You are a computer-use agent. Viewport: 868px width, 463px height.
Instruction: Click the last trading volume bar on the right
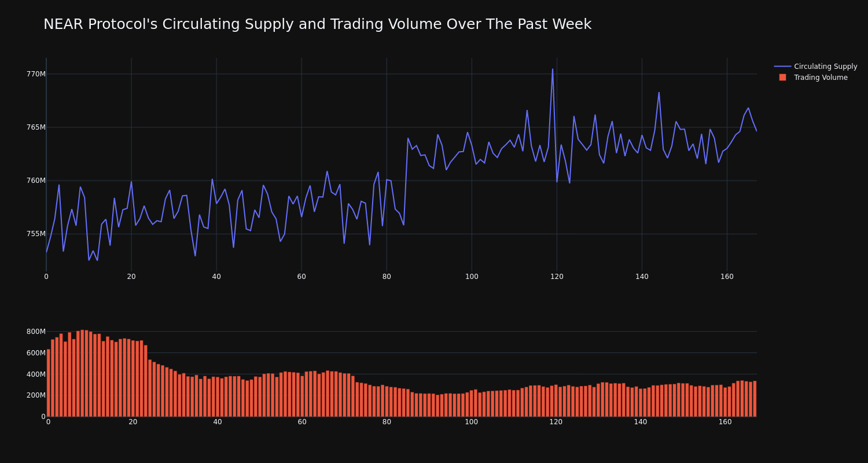click(x=755, y=399)
